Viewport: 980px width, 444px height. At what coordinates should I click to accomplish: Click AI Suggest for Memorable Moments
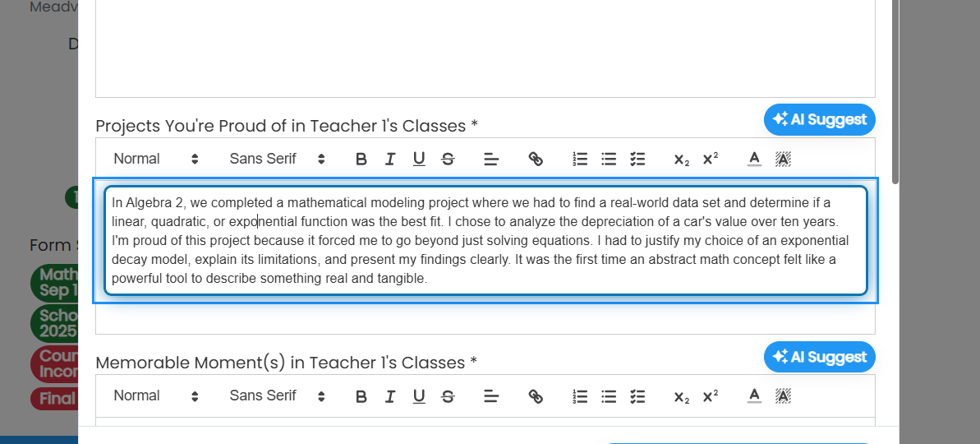(x=819, y=357)
